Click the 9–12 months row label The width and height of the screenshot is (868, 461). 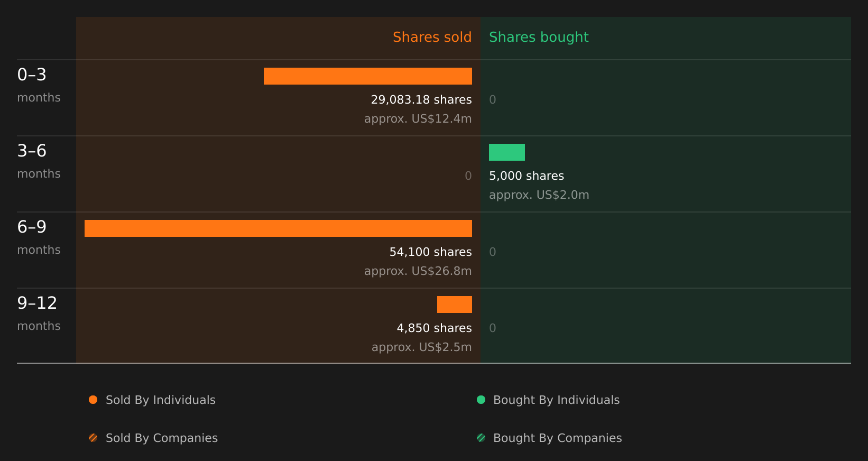(x=39, y=314)
